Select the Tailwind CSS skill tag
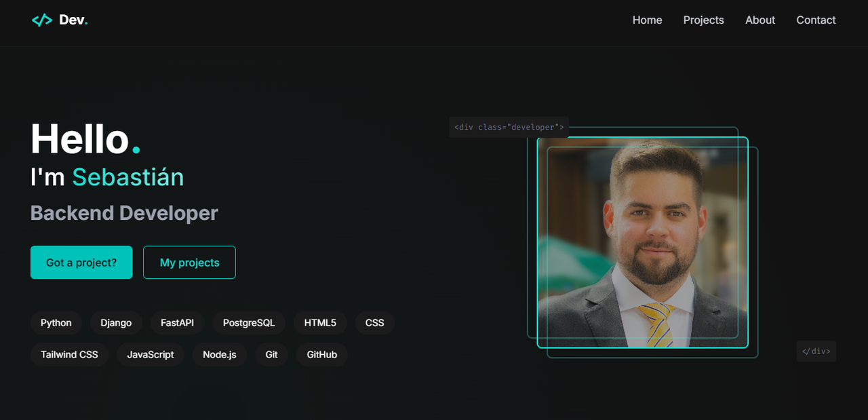The height and width of the screenshot is (420, 868). click(69, 355)
